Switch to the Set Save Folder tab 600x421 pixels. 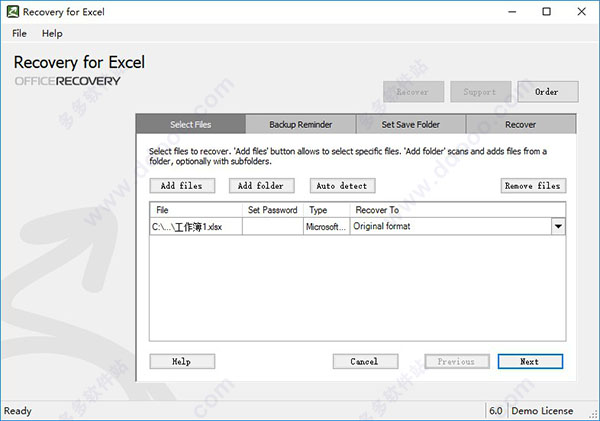pyautogui.click(x=411, y=124)
